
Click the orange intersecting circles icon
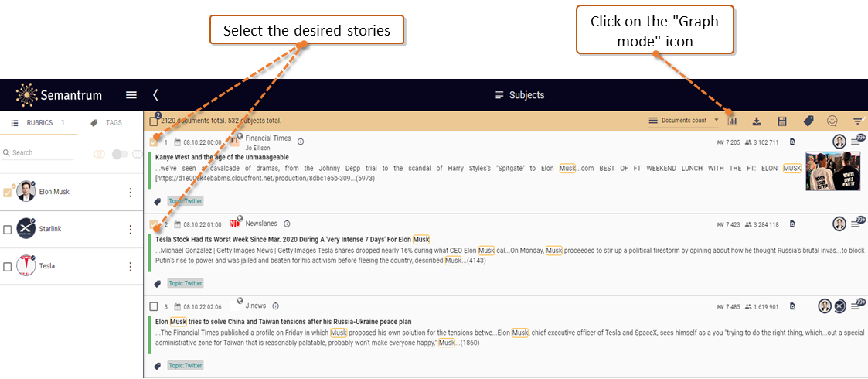tap(99, 153)
